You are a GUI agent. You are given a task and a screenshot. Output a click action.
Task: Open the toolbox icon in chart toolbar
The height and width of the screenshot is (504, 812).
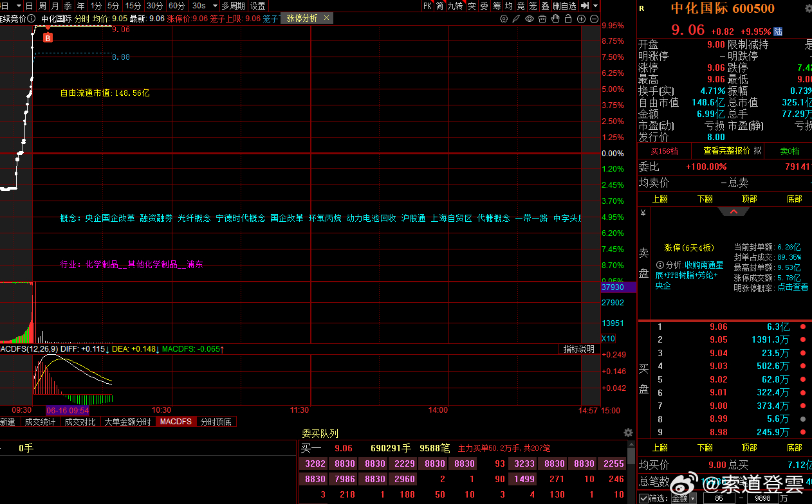[542, 19]
